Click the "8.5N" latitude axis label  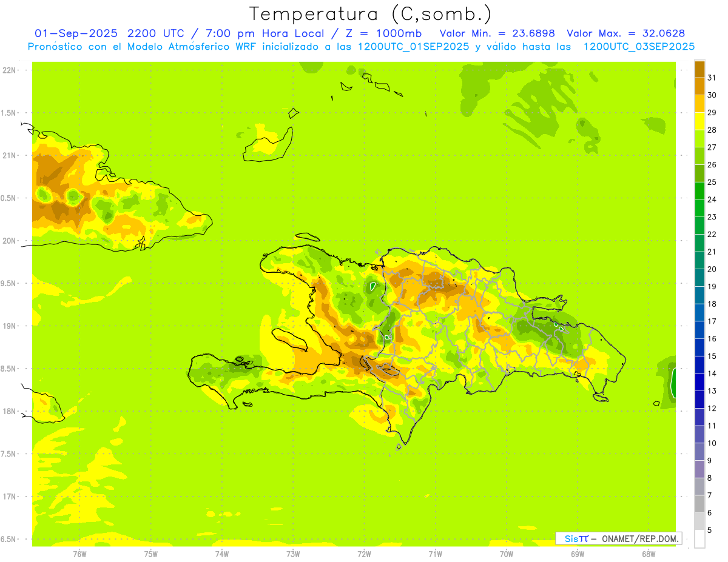(x=9, y=369)
